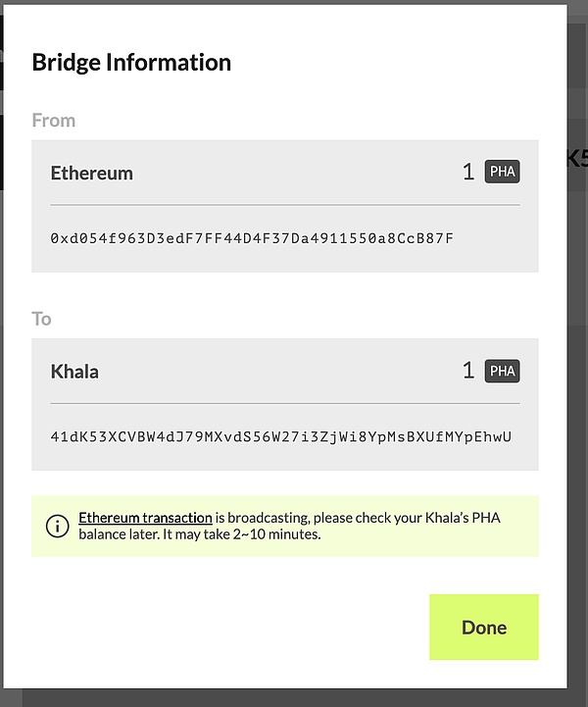Click the info circle icon
588x707 pixels.
click(57, 526)
